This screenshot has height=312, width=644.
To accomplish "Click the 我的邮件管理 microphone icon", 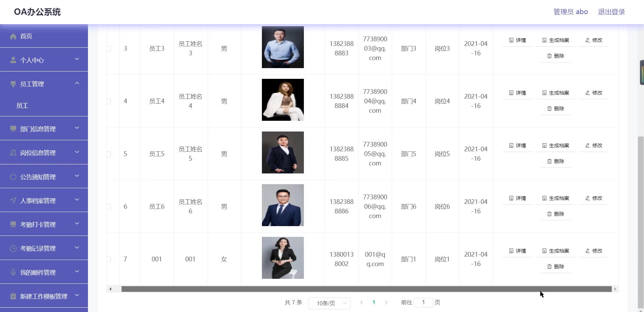I will [x=13, y=272].
